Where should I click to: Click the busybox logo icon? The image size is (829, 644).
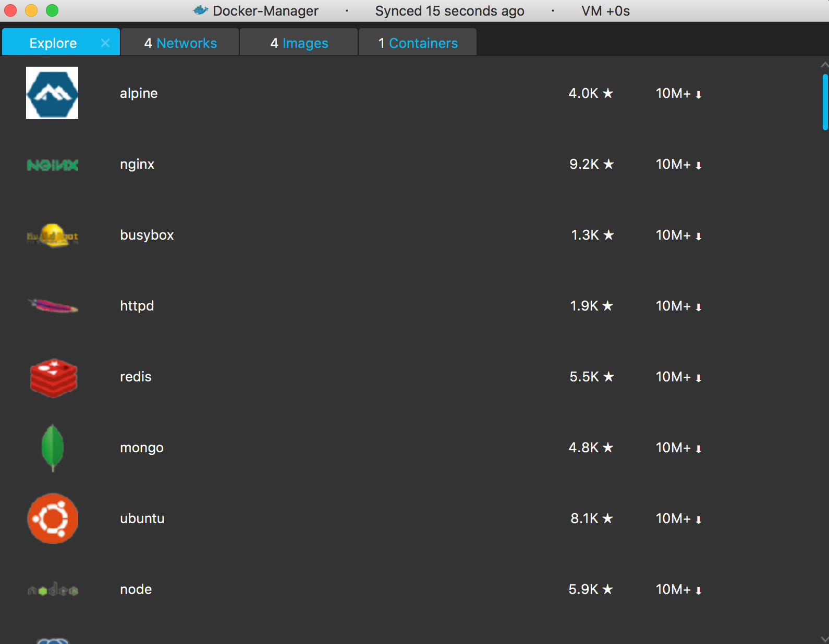[x=52, y=236]
